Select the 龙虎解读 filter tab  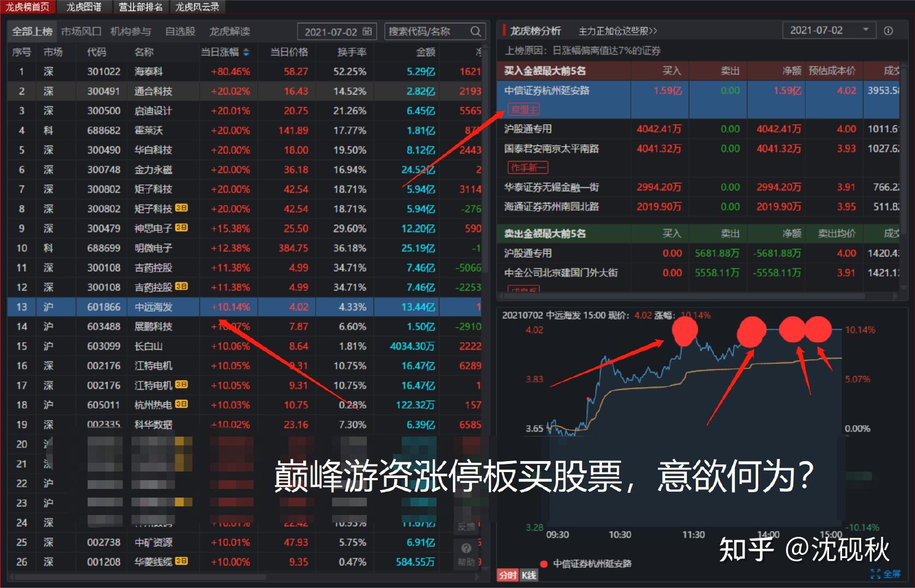coord(230,32)
